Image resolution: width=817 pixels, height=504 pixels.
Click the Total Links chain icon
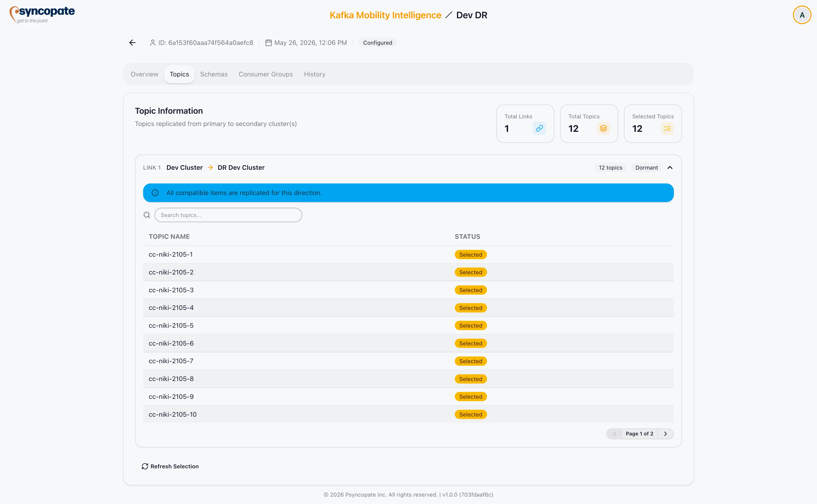click(539, 128)
